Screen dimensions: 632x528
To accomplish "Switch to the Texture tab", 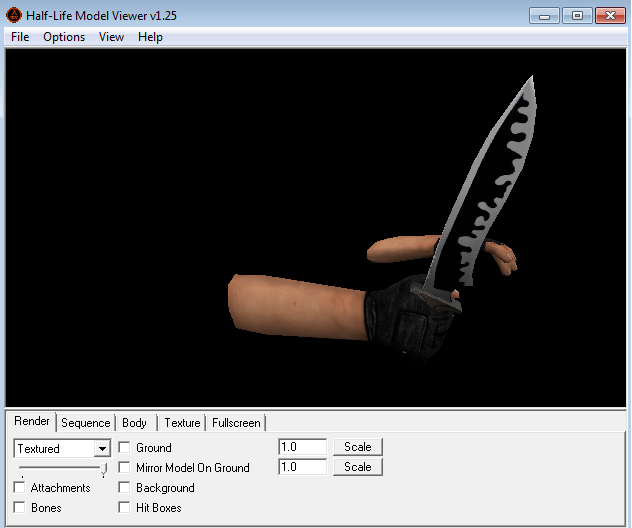I will [x=182, y=423].
